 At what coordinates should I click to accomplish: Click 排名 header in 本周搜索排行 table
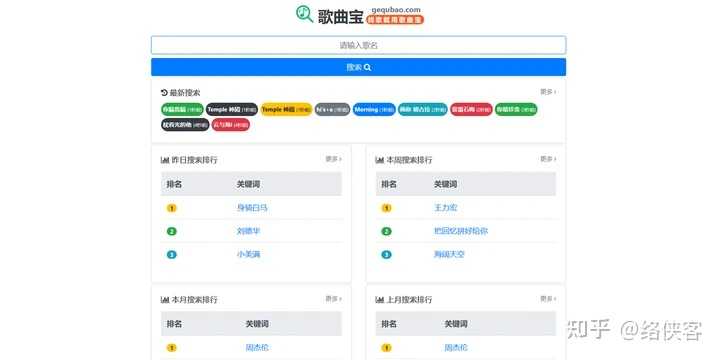pos(389,184)
